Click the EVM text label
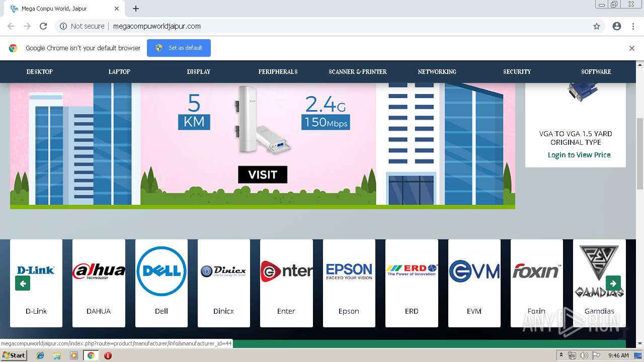Viewport: 644px width, 362px height. [474, 311]
